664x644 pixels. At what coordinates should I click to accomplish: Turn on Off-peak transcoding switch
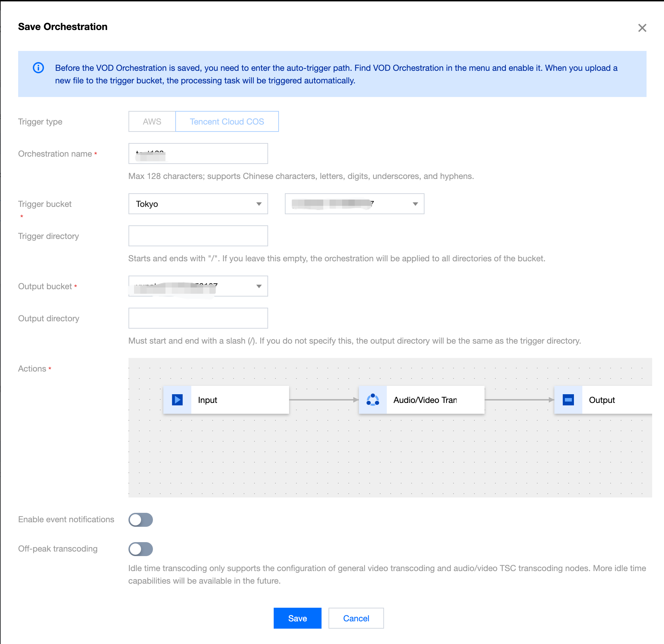[141, 549]
